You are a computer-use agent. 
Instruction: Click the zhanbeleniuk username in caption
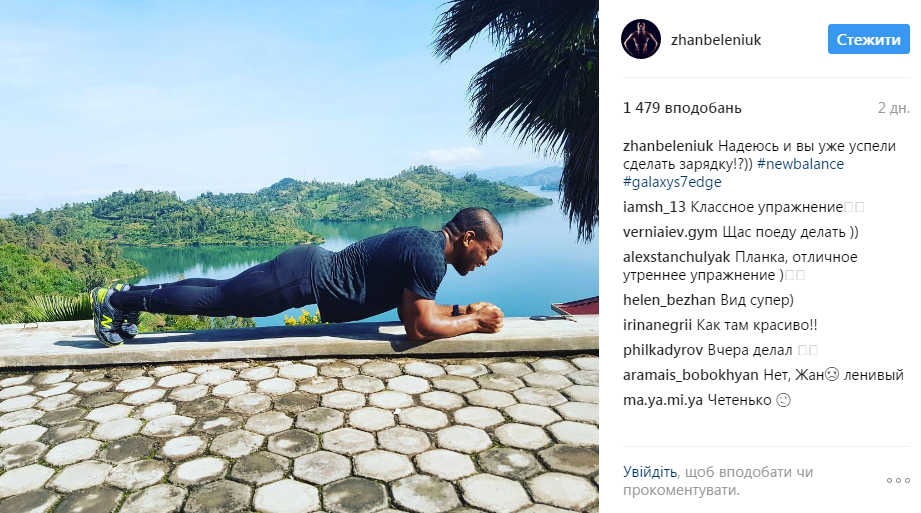pos(668,146)
